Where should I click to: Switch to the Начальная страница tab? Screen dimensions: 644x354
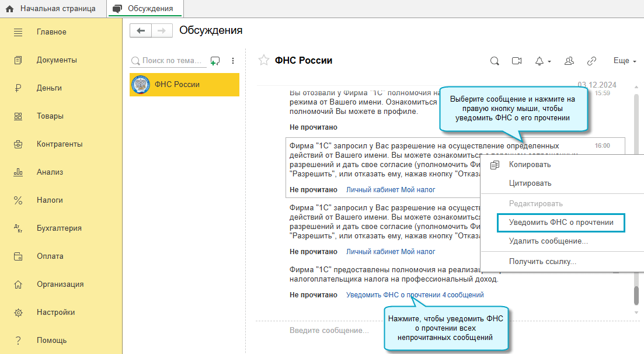(51, 8)
